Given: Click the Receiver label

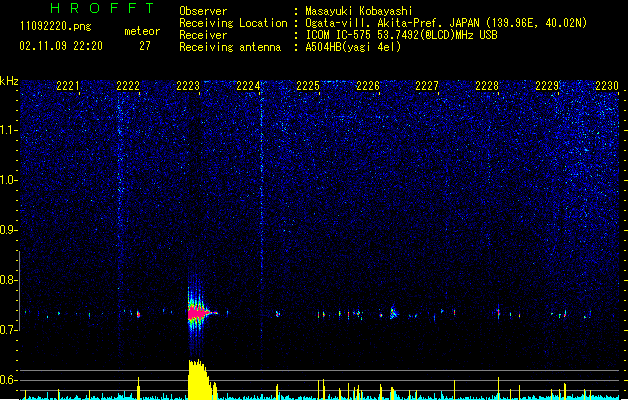Looking at the screenshot, I should click(203, 35).
